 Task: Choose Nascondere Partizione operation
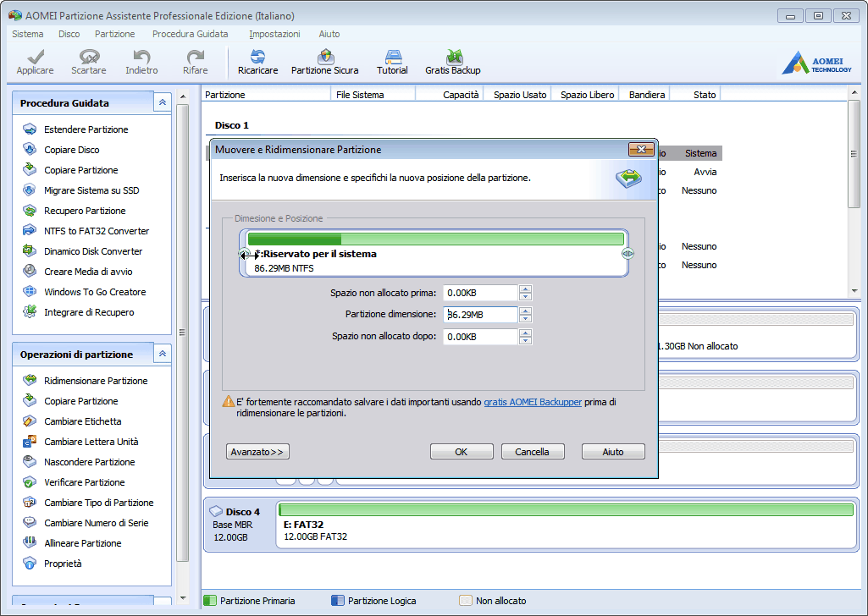(89, 462)
